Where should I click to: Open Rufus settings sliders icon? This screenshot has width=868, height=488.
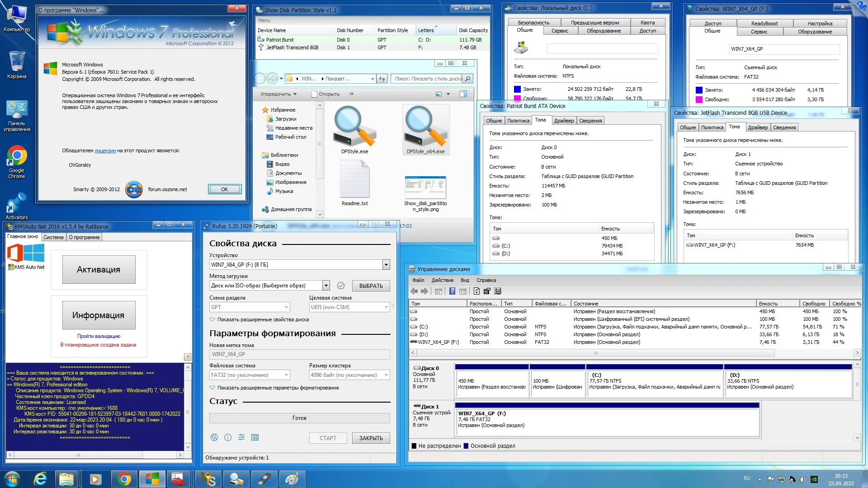point(241,437)
